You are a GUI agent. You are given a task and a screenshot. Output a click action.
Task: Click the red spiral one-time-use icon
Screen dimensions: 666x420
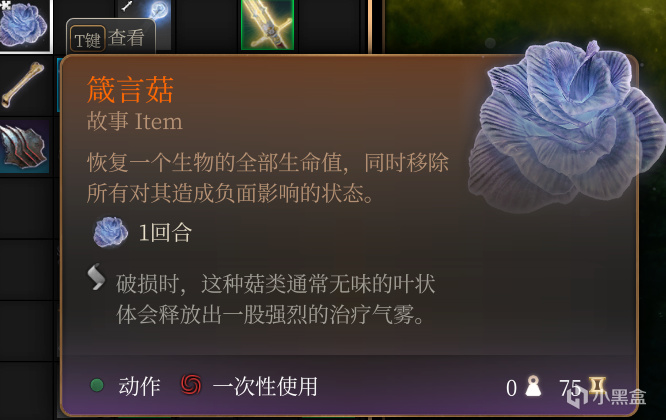pos(191,385)
